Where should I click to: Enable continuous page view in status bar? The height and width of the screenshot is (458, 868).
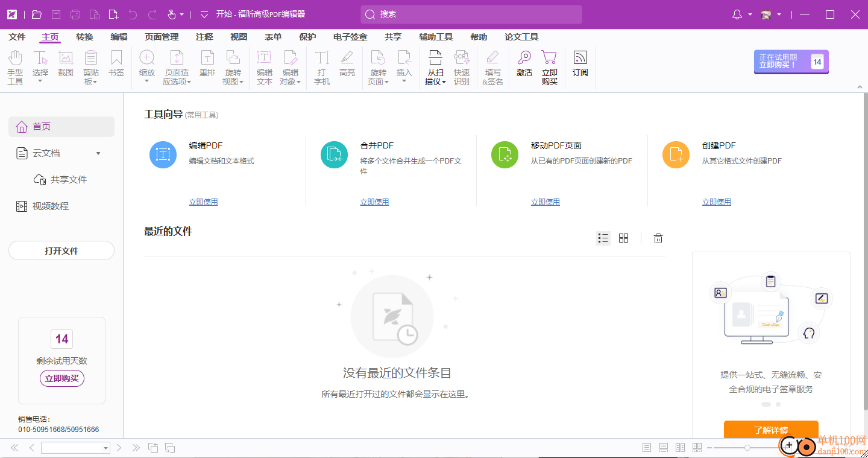coord(664,448)
